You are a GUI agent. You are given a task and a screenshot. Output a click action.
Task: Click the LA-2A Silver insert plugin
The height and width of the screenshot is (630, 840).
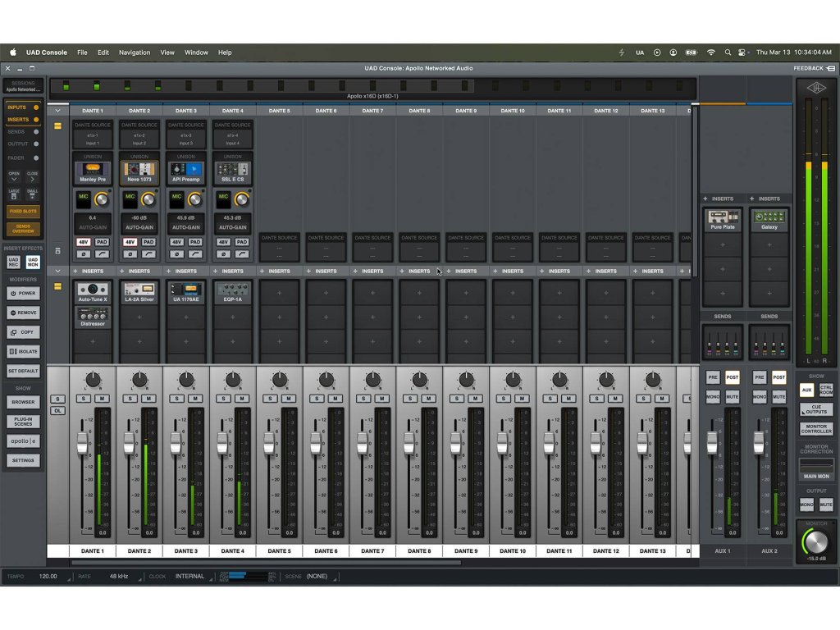coord(139,291)
